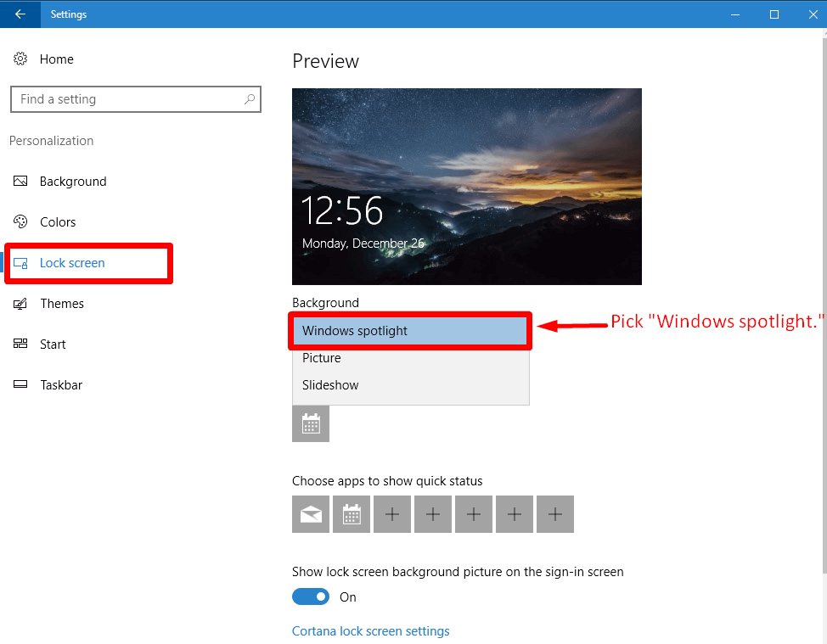Click the detailed status Calendar app tile
The image size is (827, 644).
click(311, 423)
